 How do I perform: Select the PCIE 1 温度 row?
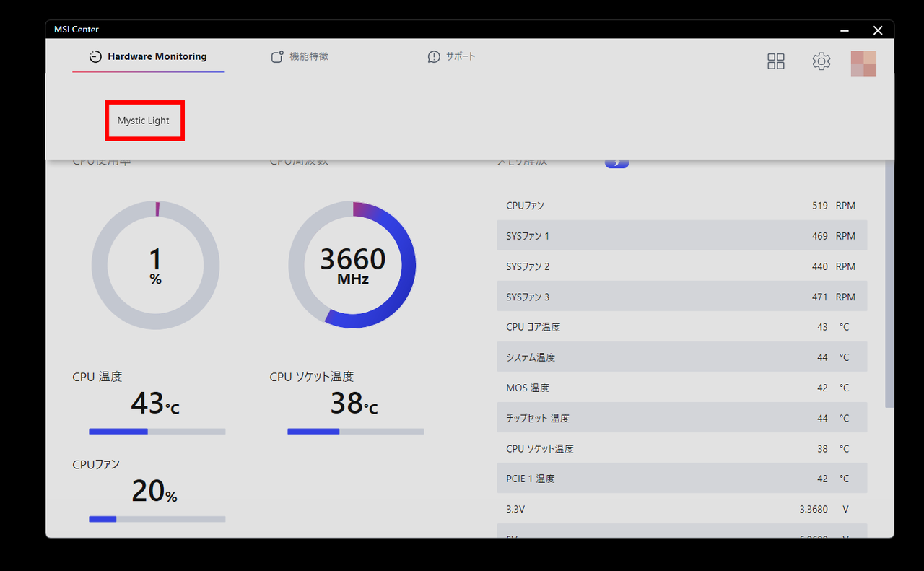[682, 479]
